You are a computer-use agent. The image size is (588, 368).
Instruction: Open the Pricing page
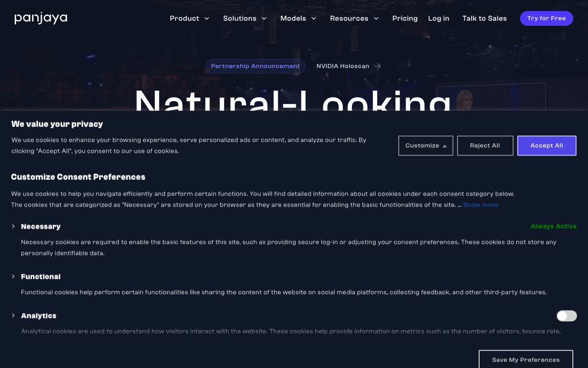pyautogui.click(x=405, y=18)
